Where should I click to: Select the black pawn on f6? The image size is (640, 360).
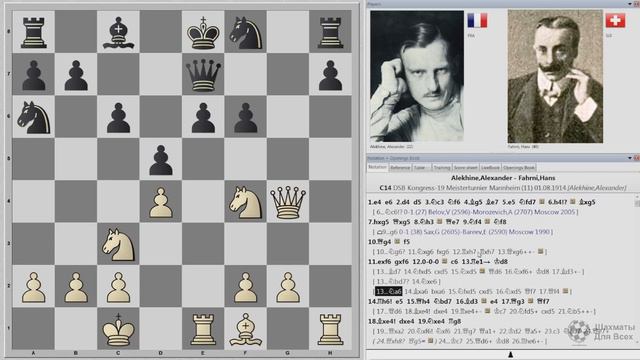(x=245, y=118)
